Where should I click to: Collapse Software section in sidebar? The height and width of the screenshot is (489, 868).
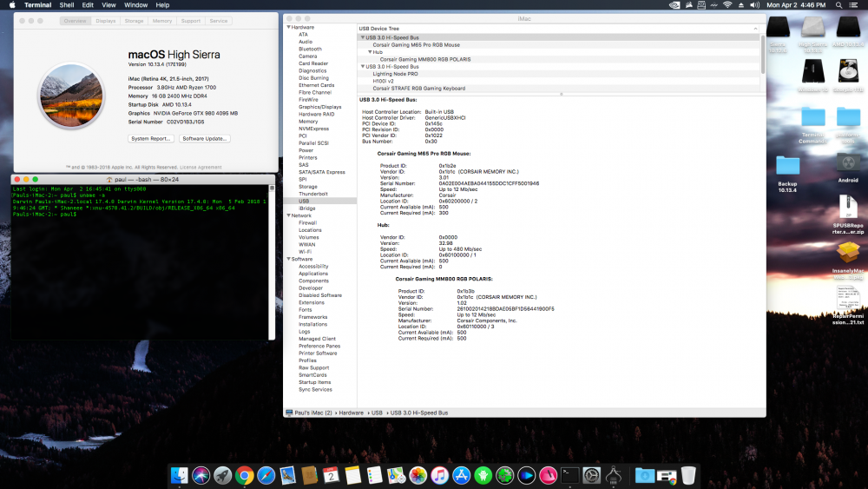click(x=288, y=259)
